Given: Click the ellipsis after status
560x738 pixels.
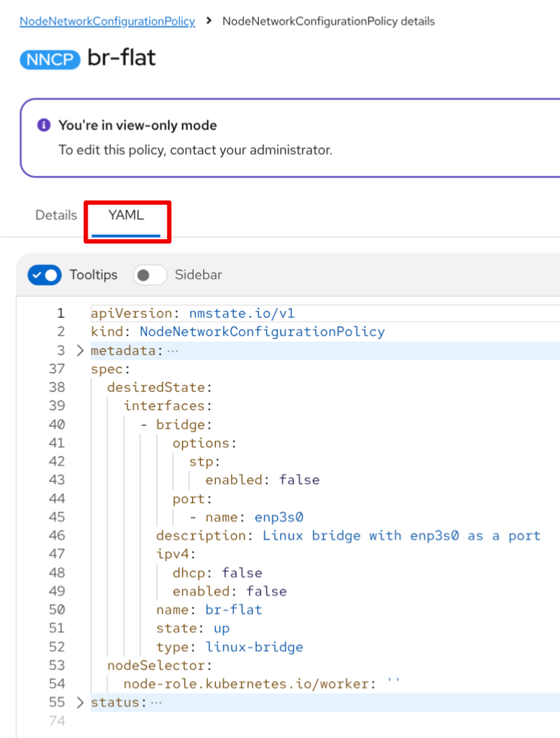Looking at the screenshot, I should (157, 703).
